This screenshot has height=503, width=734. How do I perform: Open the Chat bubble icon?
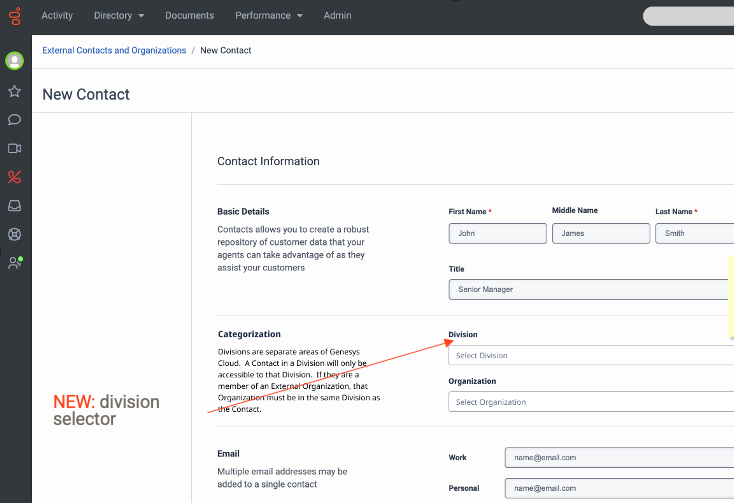(15, 120)
